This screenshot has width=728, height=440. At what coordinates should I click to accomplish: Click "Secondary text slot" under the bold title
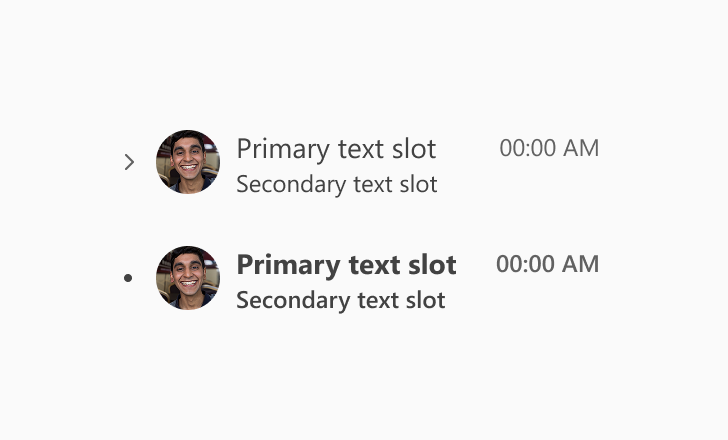pos(341,300)
